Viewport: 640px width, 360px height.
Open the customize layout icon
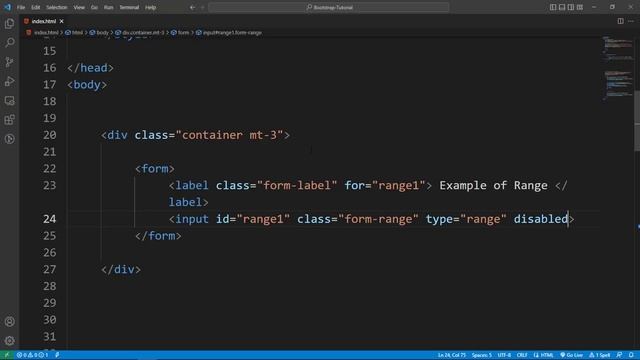(x=580, y=7)
